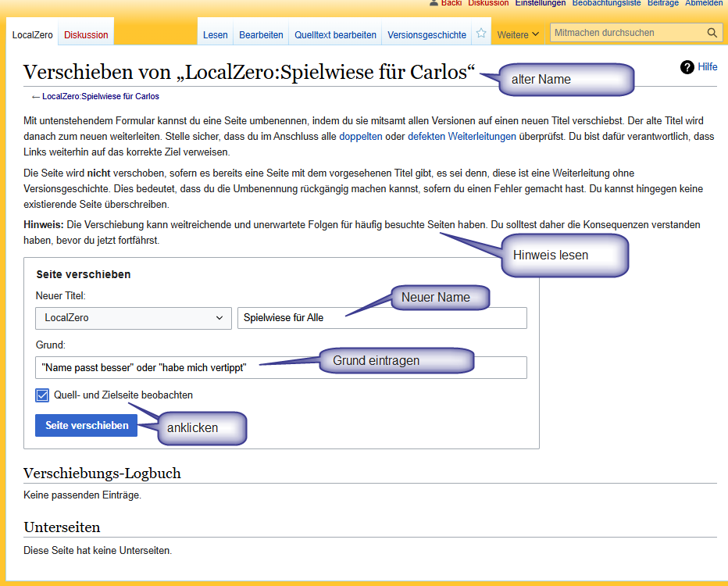This screenshot has width=728, height=586.
Task: Click the search magnifier icon
Action: (712, 33)
